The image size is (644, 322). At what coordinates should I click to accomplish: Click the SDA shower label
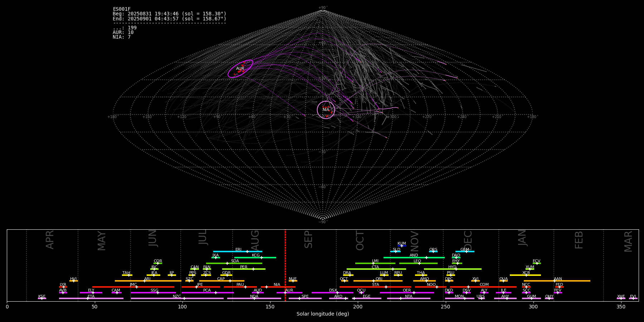point(235,261)
